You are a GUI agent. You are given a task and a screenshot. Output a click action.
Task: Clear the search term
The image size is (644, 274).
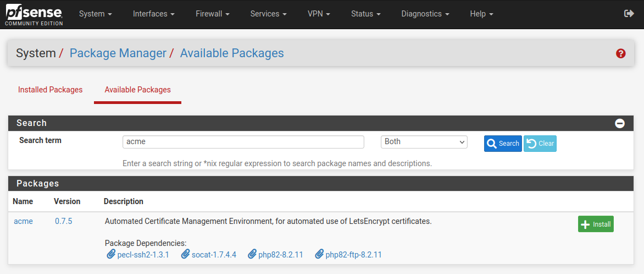540,144
